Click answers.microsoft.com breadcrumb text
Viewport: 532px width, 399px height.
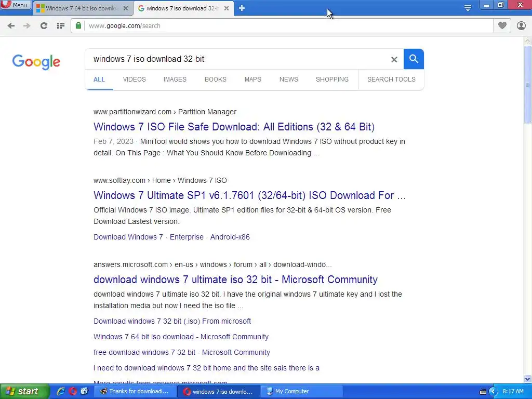(130, 264)
